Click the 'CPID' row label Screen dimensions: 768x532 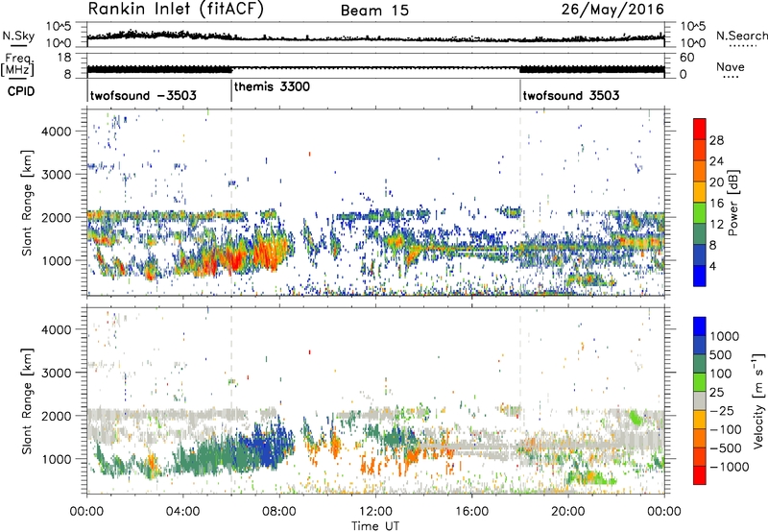pos(21,91)
